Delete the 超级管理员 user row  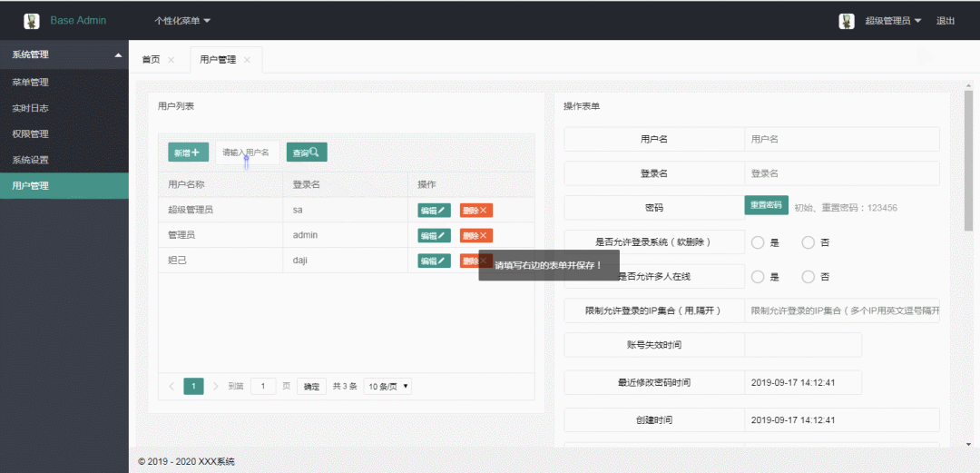pos(476,211)
